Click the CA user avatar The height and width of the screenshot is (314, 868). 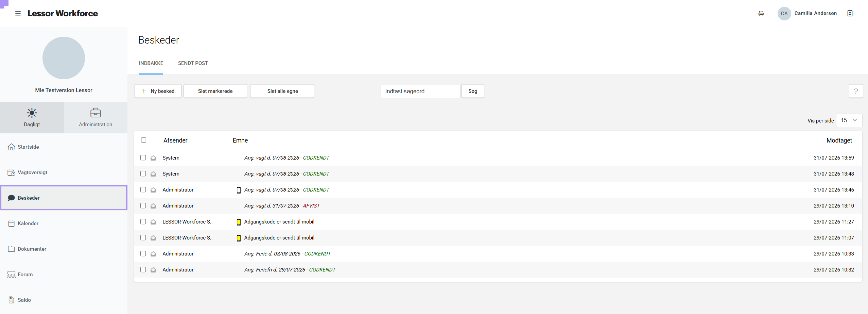[x=784, y=14]
